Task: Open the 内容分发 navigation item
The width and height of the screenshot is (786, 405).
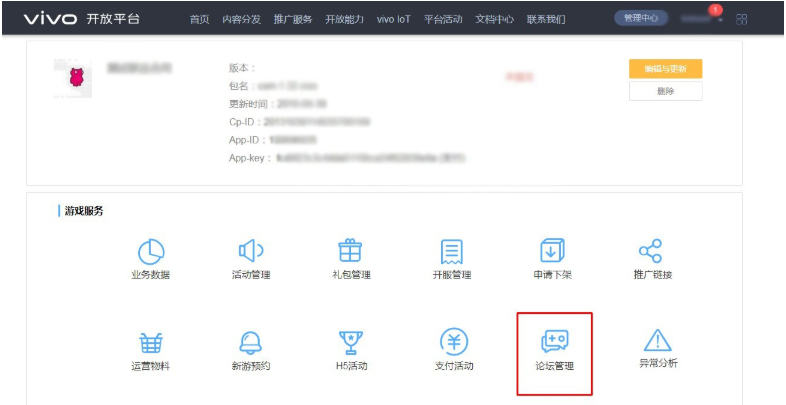Action: click(x=242, y=20)
